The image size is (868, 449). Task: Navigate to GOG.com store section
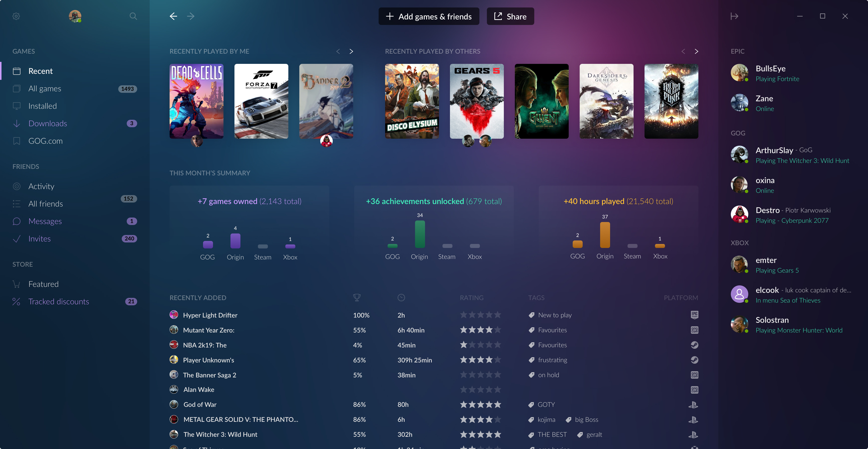(45, 140)
